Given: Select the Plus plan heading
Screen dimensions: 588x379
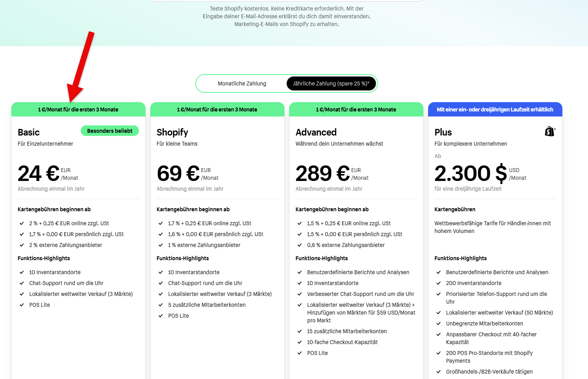Looking at the screenshot, I should point(443,132).
